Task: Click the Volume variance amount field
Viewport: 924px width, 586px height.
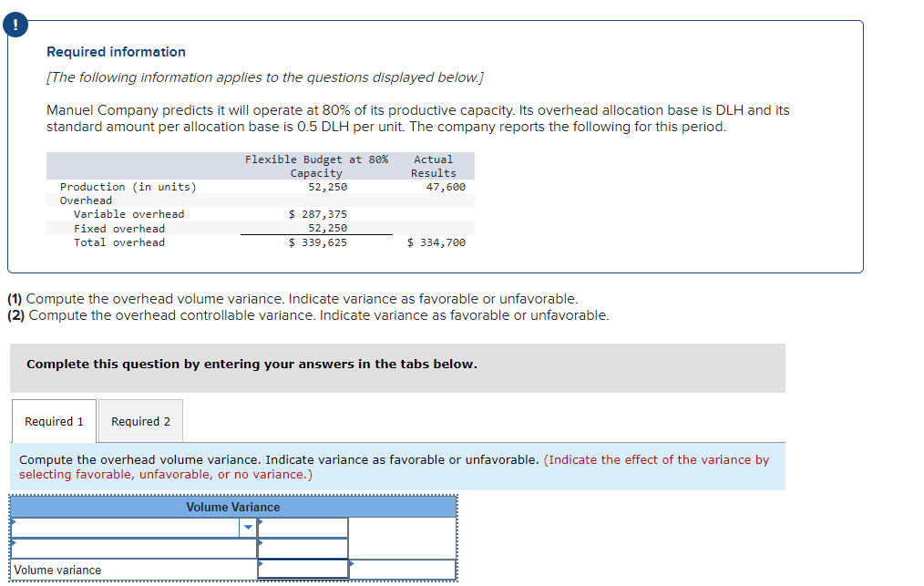Action: (x=303, y=570)
